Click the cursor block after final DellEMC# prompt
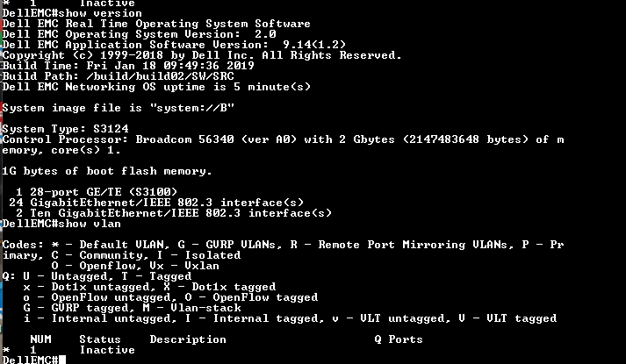 [x=61, y=360]
